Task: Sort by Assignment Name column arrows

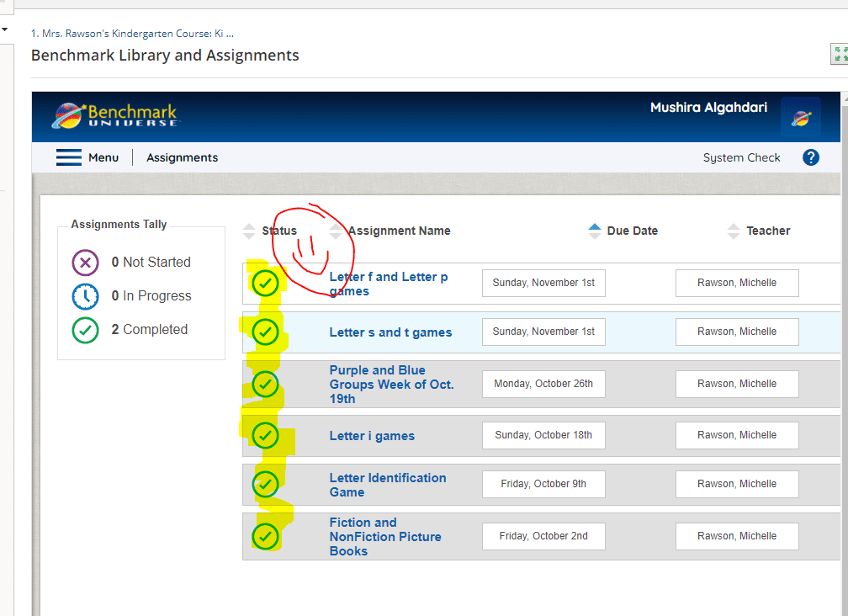Action: coord(336,231)
